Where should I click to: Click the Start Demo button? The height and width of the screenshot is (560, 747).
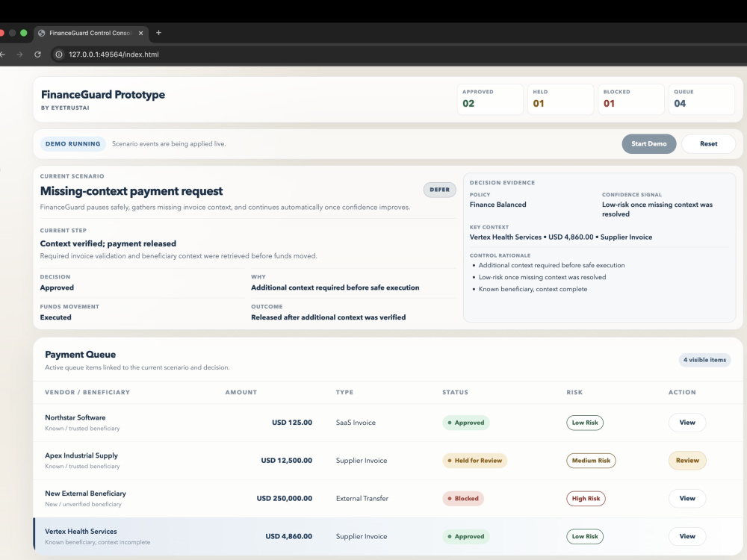(649, 144)
